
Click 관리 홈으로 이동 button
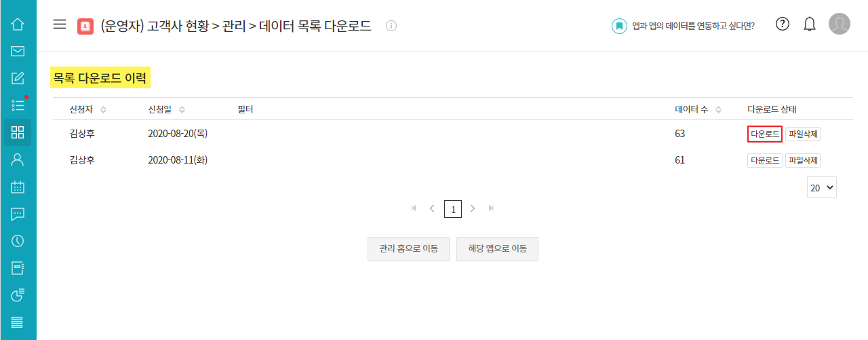point(408,249)
